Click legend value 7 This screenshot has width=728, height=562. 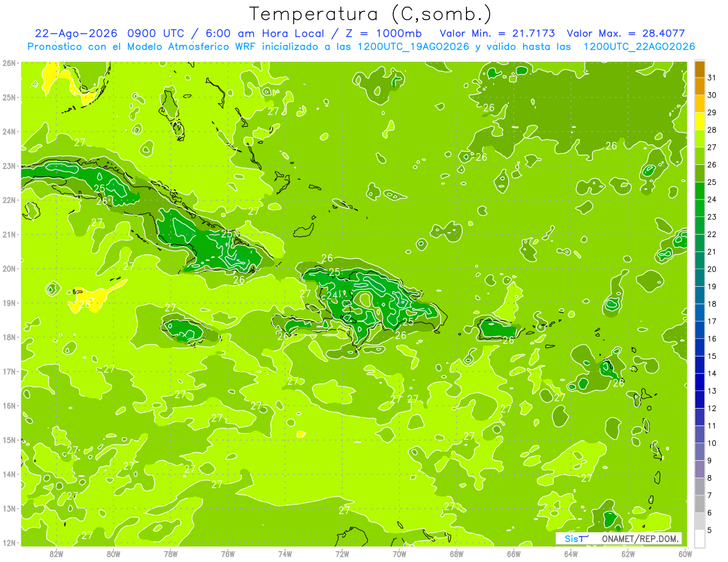coord(710,495)
